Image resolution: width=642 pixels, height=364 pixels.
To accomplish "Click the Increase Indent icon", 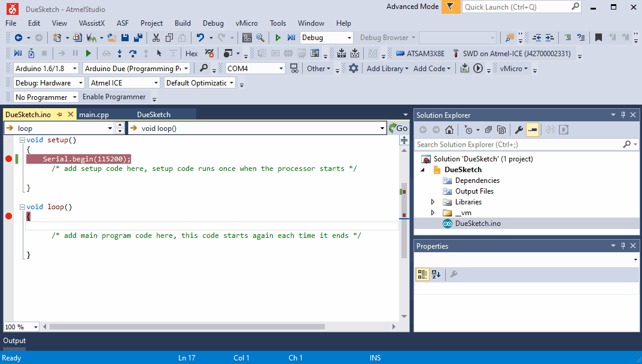I will point(549,38).
